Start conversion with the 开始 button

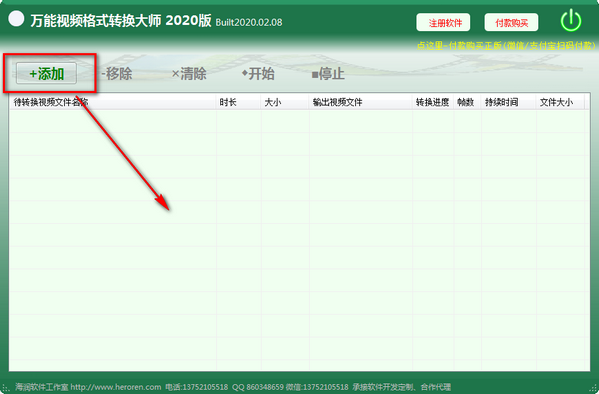(258, 73)
